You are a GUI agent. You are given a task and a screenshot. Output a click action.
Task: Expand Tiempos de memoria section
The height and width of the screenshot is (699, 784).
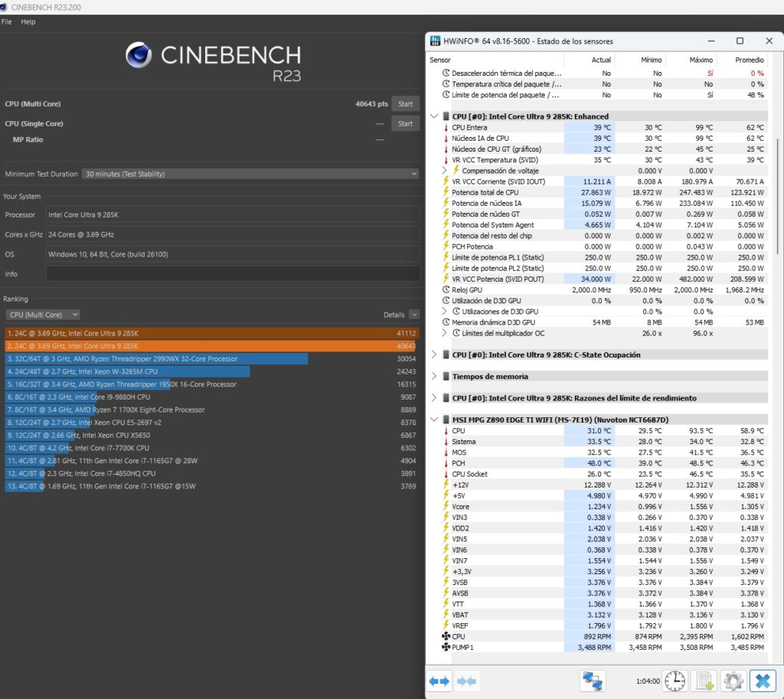(x=434, y=376)
